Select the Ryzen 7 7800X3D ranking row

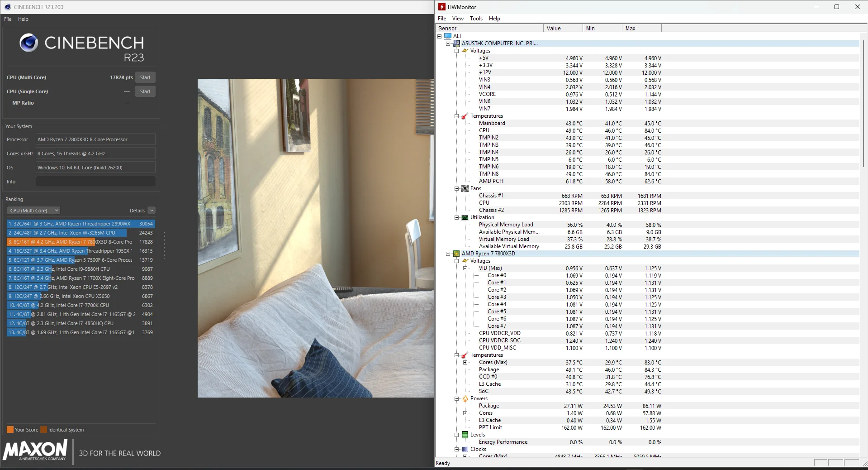81,242
